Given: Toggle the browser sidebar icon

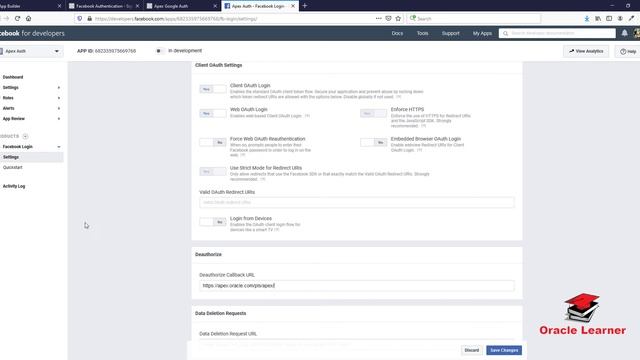Looking at the screenshot, I should pyautogui.click(x=609, y=19).
